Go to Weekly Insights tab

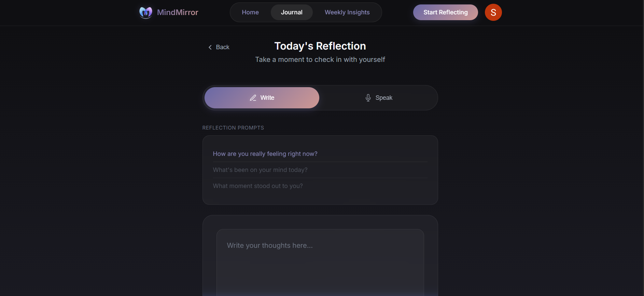click(x=347, y=12)
